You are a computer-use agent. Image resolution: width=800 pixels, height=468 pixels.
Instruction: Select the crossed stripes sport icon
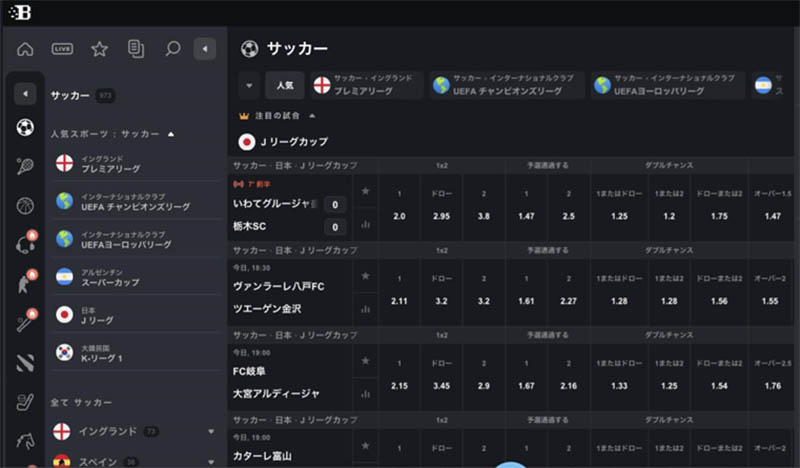(25, 363)
